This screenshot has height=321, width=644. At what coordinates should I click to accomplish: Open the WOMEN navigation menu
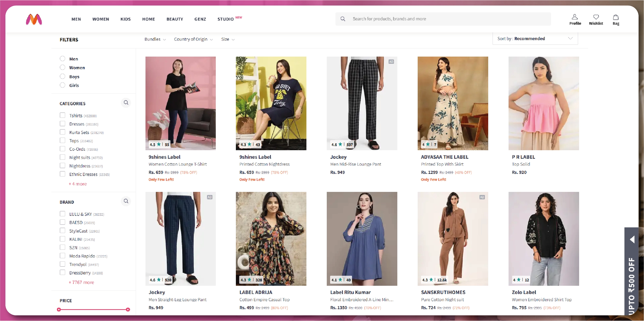(100, 19)
